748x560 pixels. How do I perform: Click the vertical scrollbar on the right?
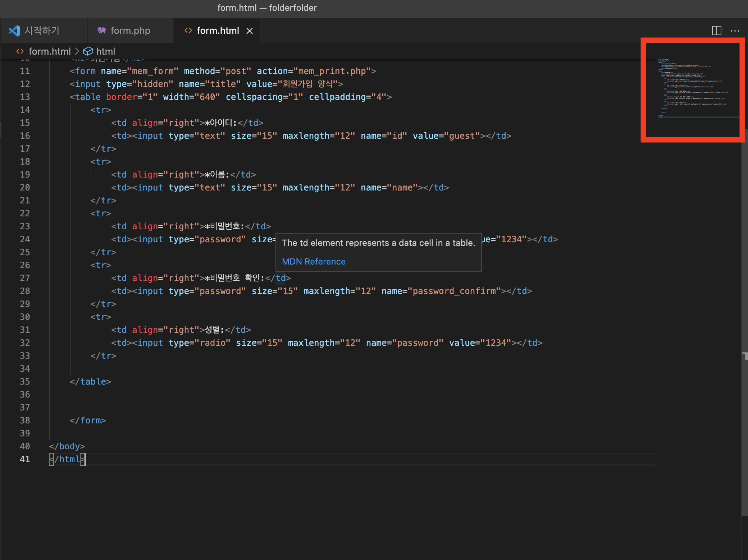pos(744,252)
